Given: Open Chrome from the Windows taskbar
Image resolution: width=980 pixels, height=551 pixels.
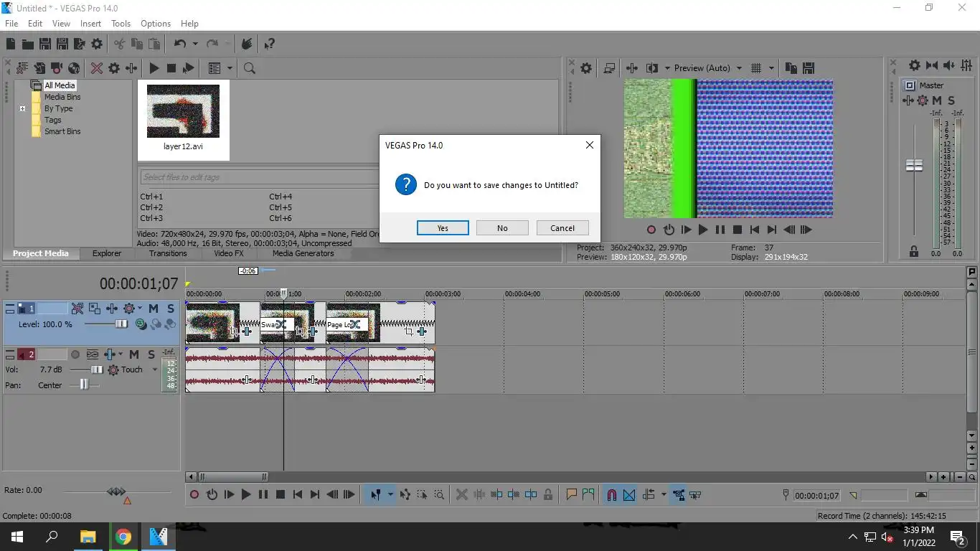Looking at the screenshot, I should (123, 537).
